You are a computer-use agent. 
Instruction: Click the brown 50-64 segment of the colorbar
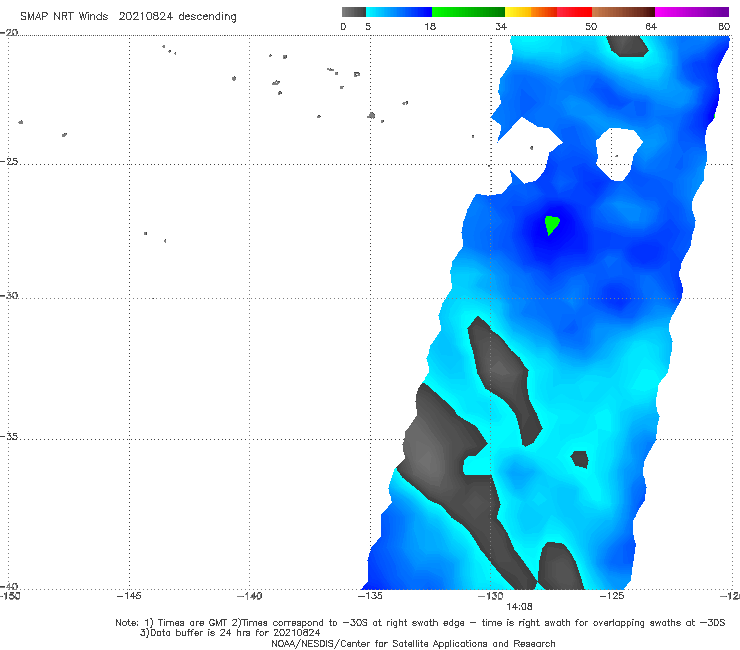click(623, 12)
